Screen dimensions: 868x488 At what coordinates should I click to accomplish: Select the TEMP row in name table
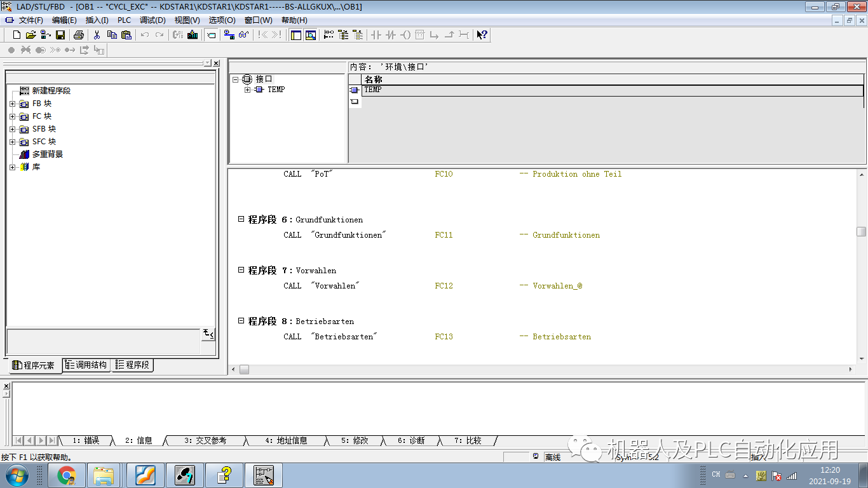pos(613,90)
